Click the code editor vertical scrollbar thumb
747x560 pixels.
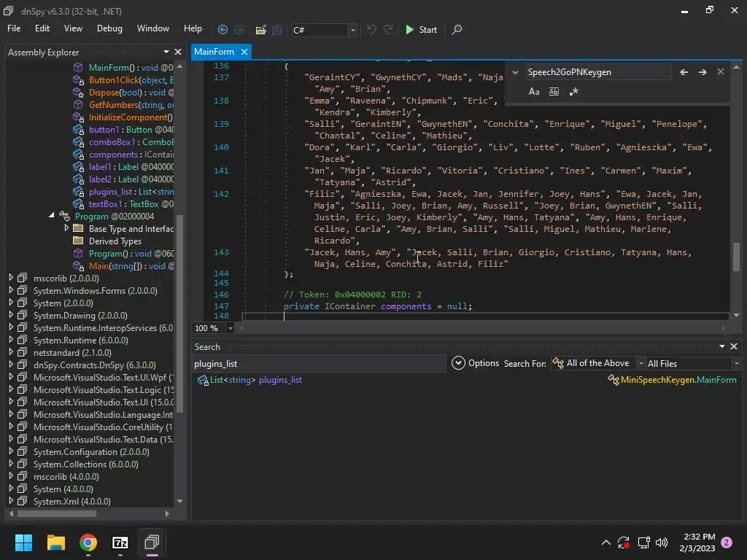click(737, 257)
